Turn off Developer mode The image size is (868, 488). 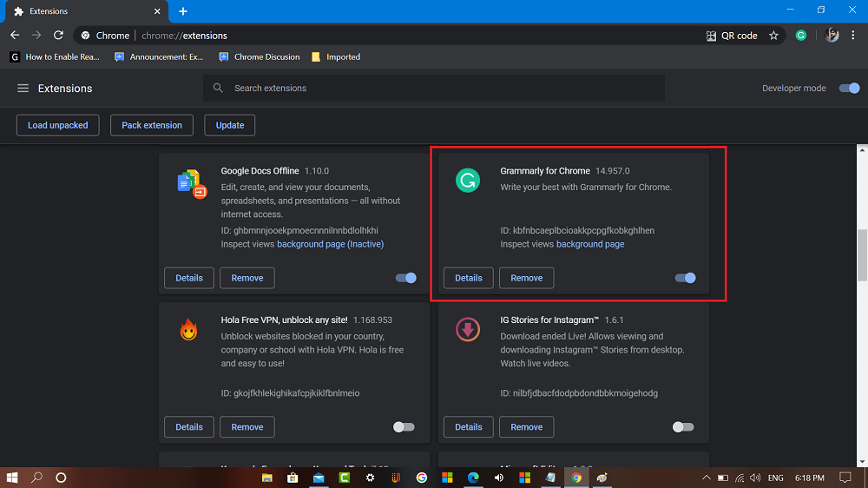pos(849,88)
